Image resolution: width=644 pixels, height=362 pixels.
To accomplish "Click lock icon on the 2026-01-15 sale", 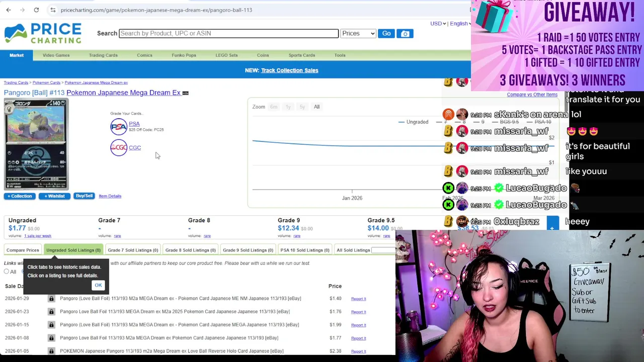I will click(x=51, y=325).
